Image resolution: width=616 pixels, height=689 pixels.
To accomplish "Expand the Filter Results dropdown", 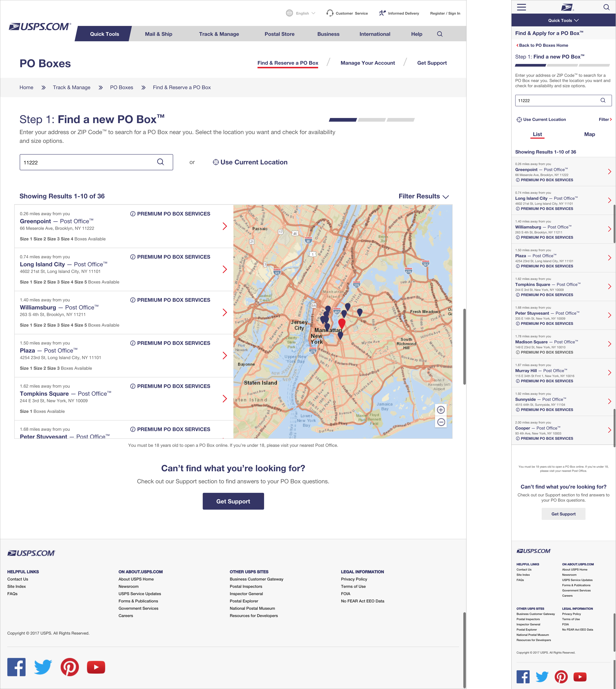I will pos(423,196).
